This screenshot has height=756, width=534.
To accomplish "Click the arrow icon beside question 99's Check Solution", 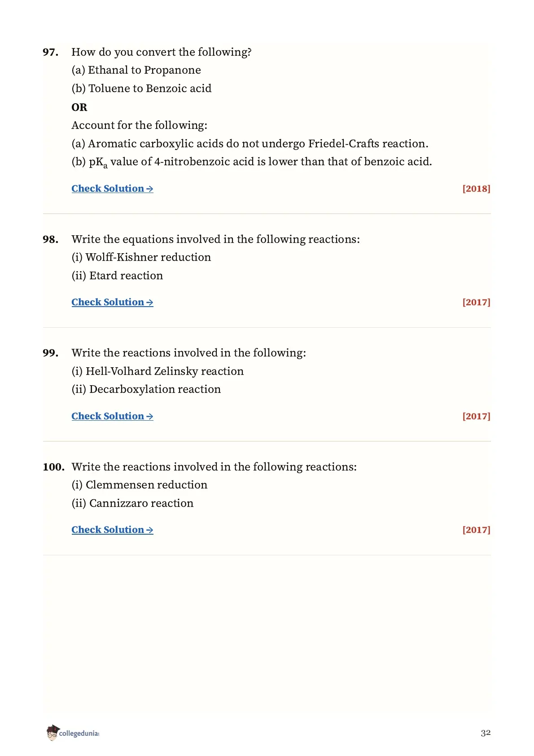I will pyautogui.click(x=150, y=417).
